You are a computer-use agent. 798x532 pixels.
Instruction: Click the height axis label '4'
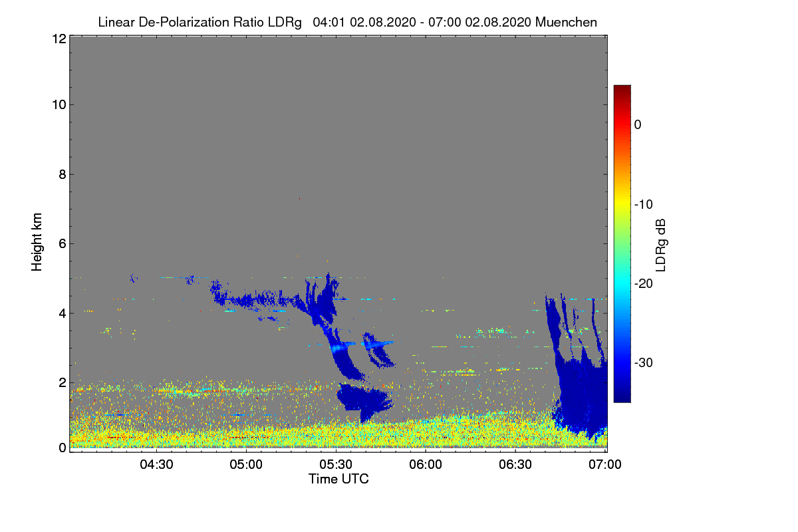click(61, 313)
